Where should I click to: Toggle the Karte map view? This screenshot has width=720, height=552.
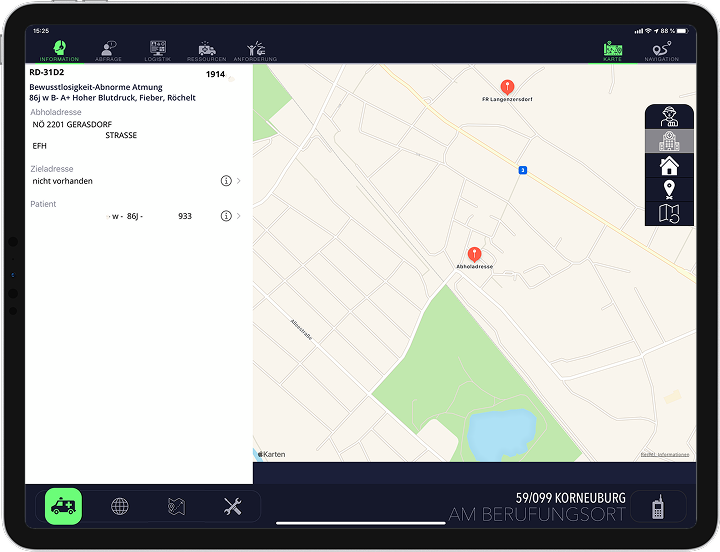(612, 50)
